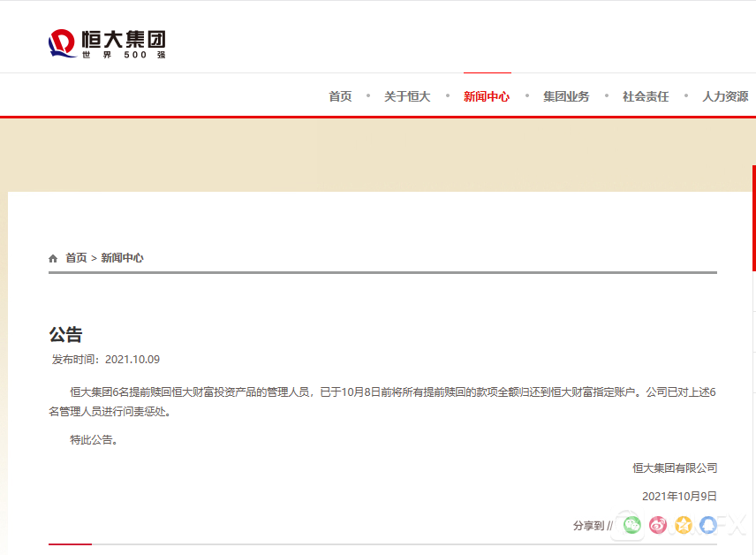Open the 首页 navigation menu item
756x555 pixels.
click(x=340, y=96)
